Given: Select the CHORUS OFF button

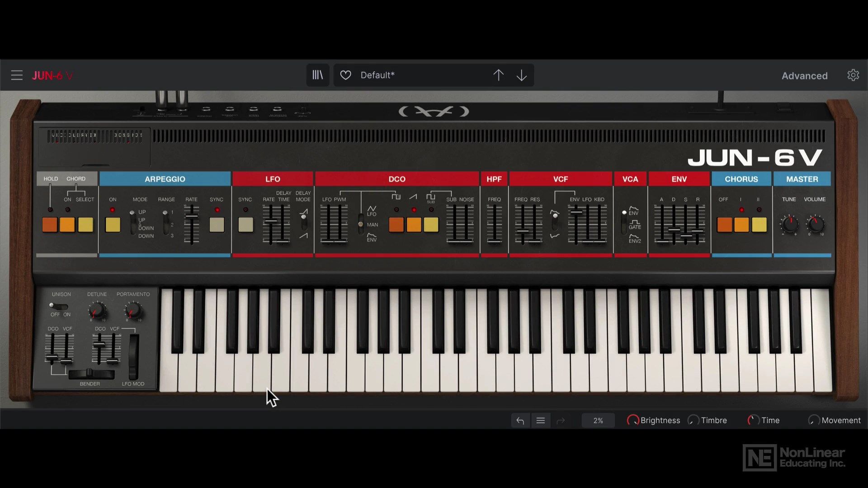Looking at the screenshot, I should click(x=724, y=224).
